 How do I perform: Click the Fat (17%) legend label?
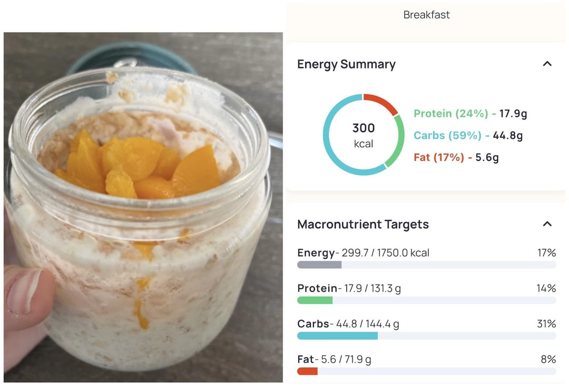point(439,157)
